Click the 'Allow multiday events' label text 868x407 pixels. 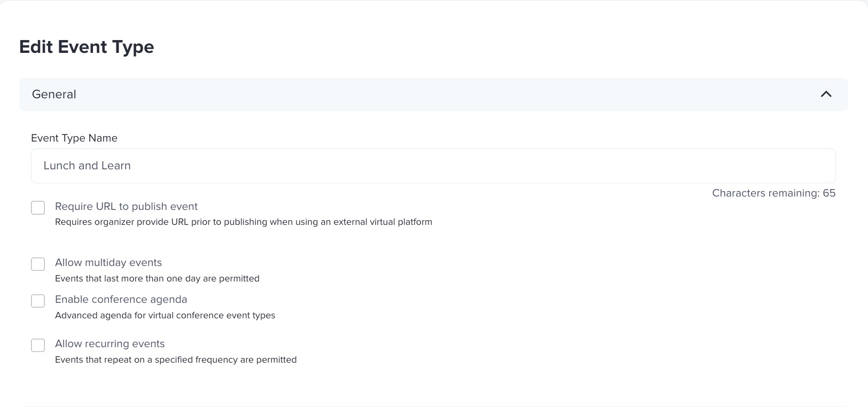click(108, 263)
